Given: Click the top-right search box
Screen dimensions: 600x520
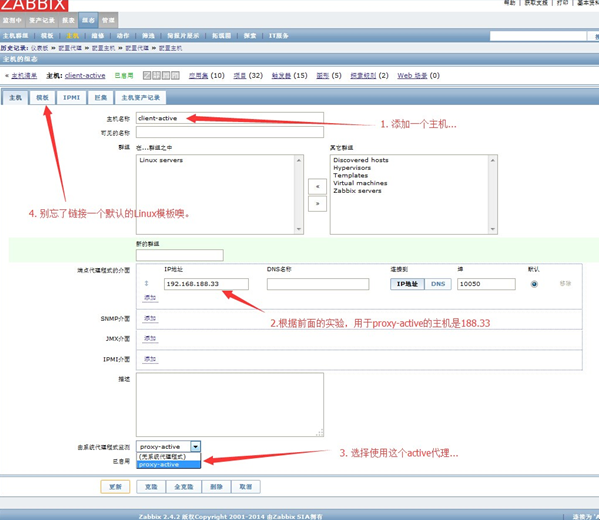Looking at the screenshot, I should [538, 36].
